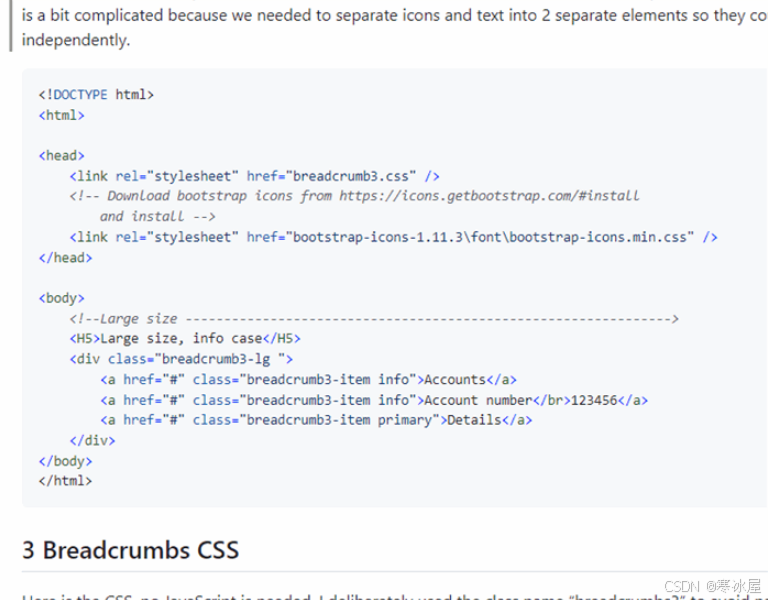Select the bootstrap-icons.min.css link line

[x=393, y=237]
